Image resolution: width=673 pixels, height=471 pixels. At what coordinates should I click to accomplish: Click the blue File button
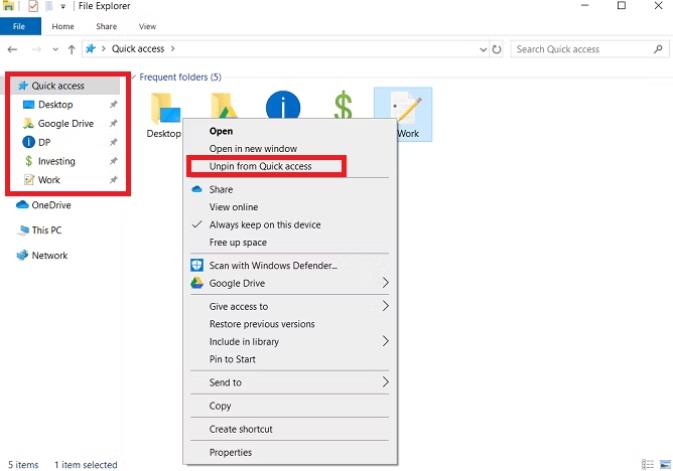coord(20,26)
